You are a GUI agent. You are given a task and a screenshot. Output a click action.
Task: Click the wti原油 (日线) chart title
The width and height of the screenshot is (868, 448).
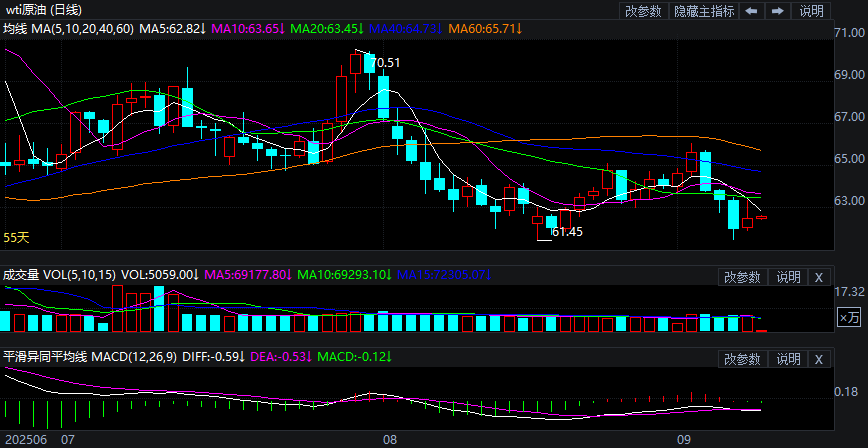[x=44, y=9]
